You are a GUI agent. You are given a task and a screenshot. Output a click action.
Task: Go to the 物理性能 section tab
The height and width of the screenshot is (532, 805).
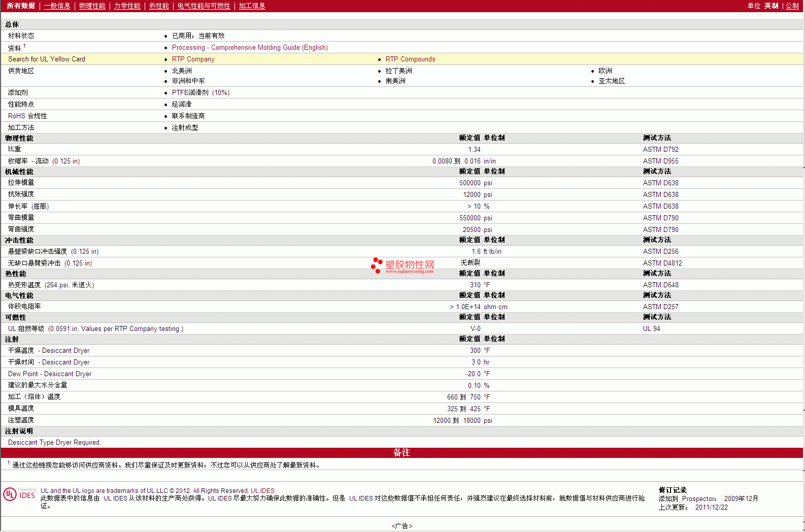point(92,6)
